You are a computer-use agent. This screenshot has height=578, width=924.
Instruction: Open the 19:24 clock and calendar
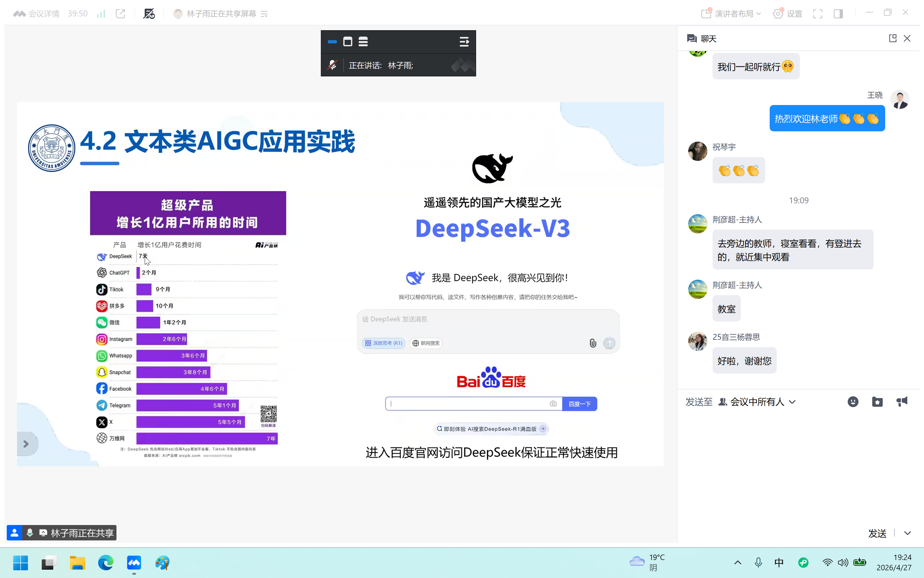coord(894,562)
